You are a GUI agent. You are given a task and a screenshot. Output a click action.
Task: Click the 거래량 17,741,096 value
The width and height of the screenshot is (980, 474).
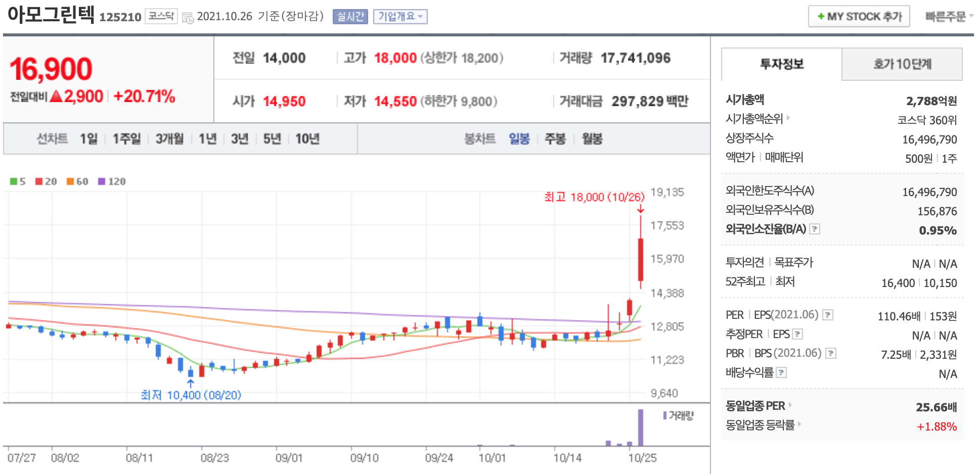[x=635, y=58]
